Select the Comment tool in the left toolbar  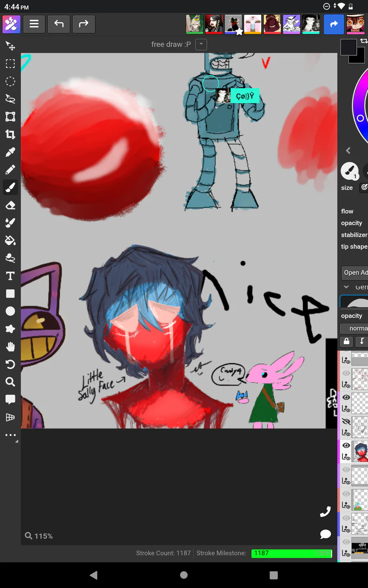[10, 399]
